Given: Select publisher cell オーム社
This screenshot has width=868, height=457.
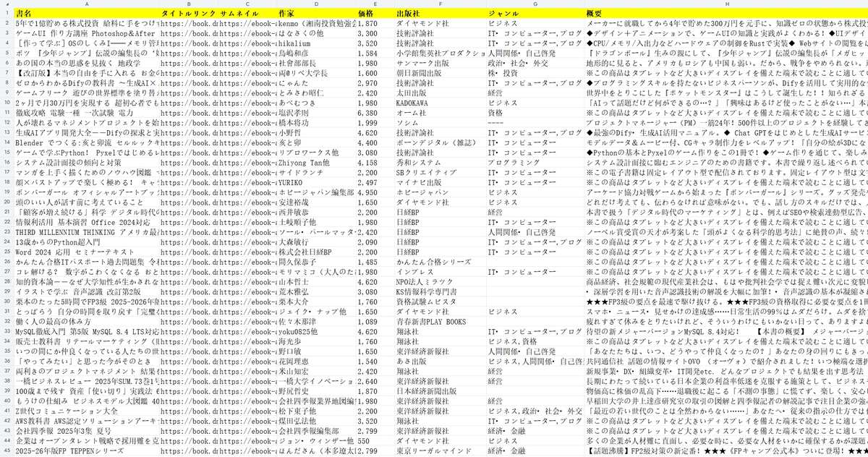Looking at the screenshot, I should 441,114.
